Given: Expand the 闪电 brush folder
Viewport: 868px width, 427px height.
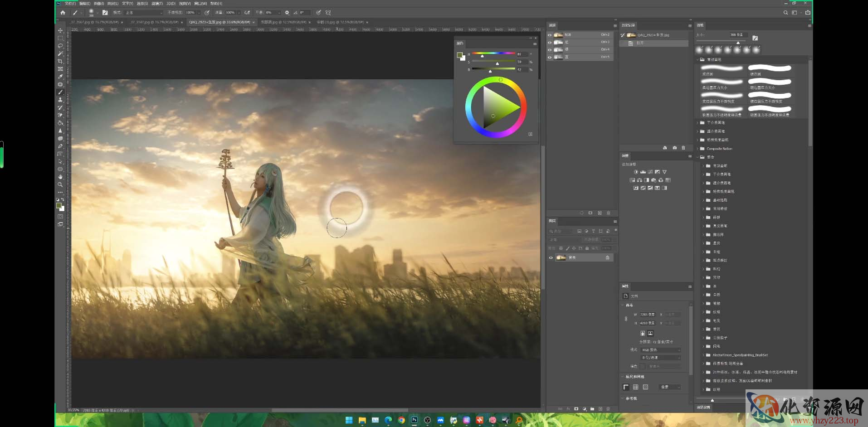Looking at the screenshot, I should [x=703, y=346].
